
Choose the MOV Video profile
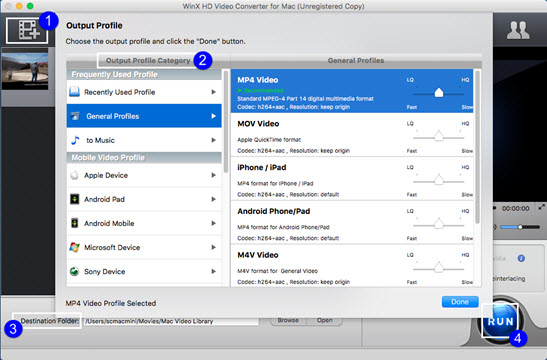tap(352, 135)
